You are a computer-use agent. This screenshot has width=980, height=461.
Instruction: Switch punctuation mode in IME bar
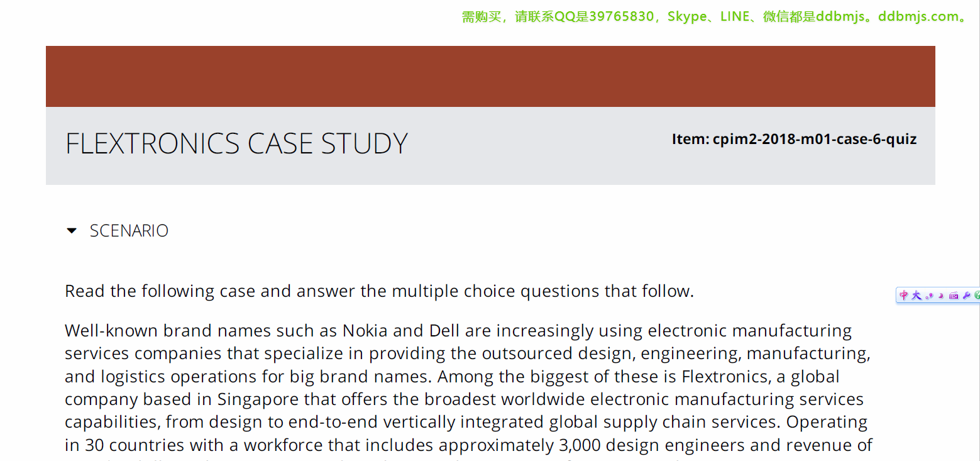click(929, 296)
